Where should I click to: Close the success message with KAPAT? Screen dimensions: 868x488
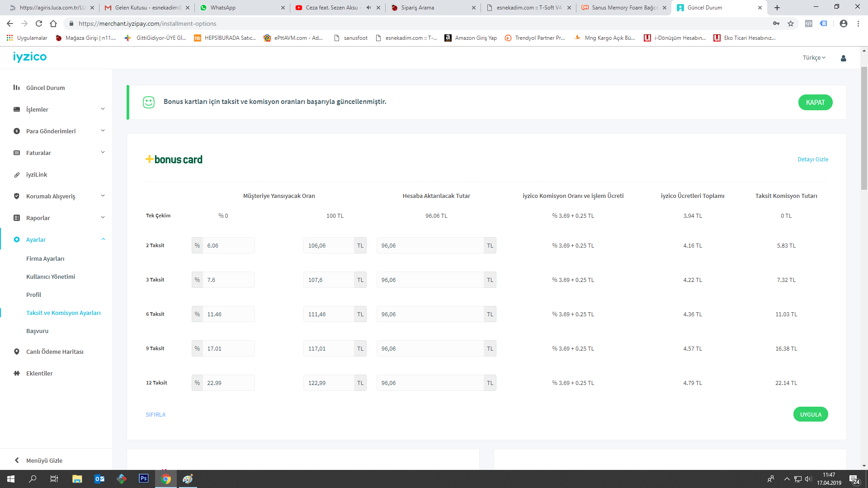coord(815,103)
